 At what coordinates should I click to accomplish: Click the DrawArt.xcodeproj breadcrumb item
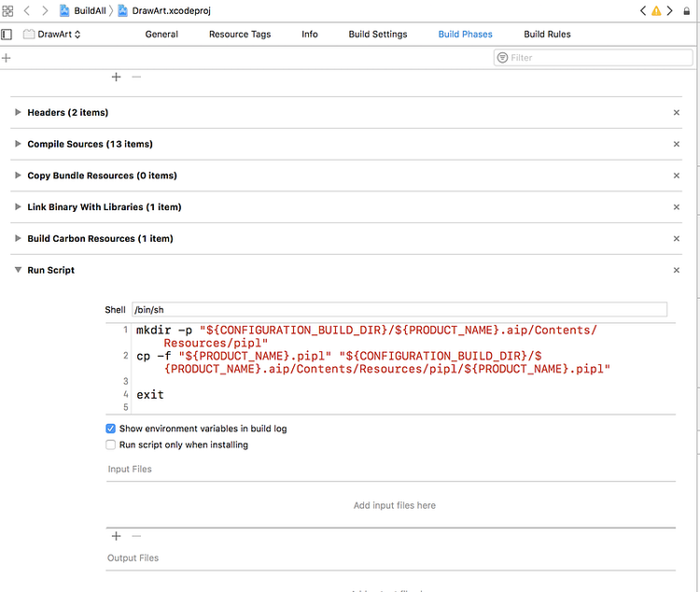[164, 10]
